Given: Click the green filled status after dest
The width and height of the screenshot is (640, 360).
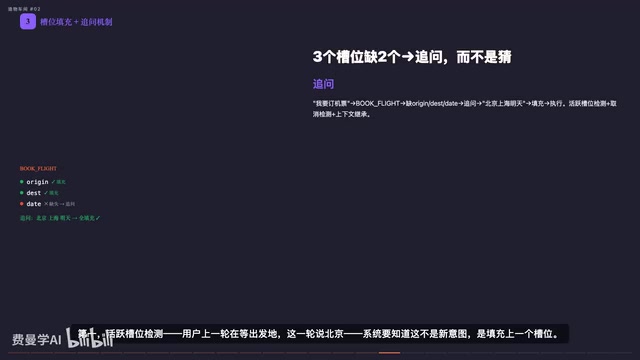Looking at the screenshot, I should 51,193.
